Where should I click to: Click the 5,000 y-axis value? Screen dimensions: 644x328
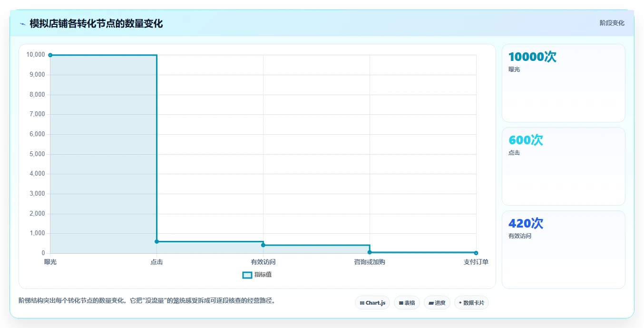click(x=37, y=154)
